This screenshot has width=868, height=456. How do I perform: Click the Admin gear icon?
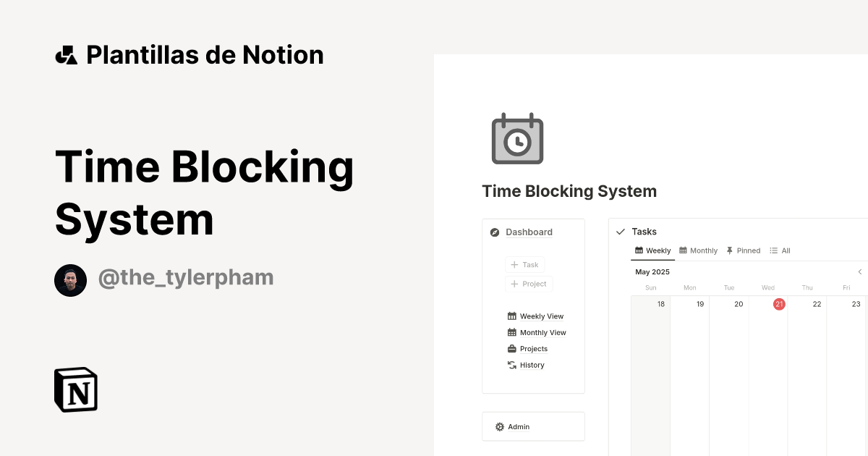(499, 427)
